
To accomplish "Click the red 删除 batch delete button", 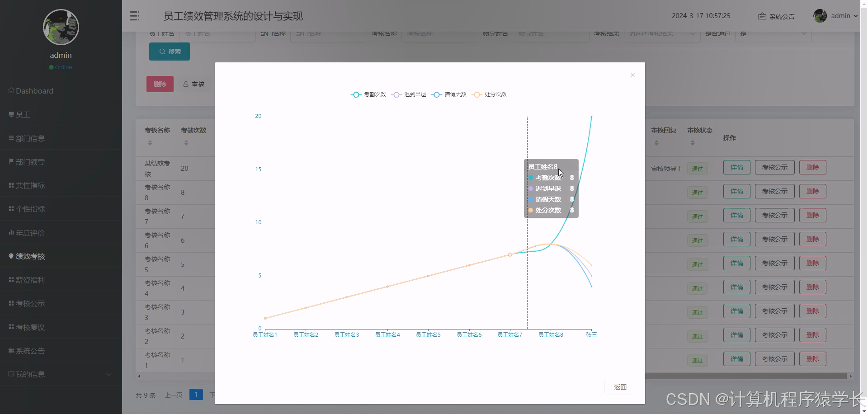I will [x=160, y=84].
